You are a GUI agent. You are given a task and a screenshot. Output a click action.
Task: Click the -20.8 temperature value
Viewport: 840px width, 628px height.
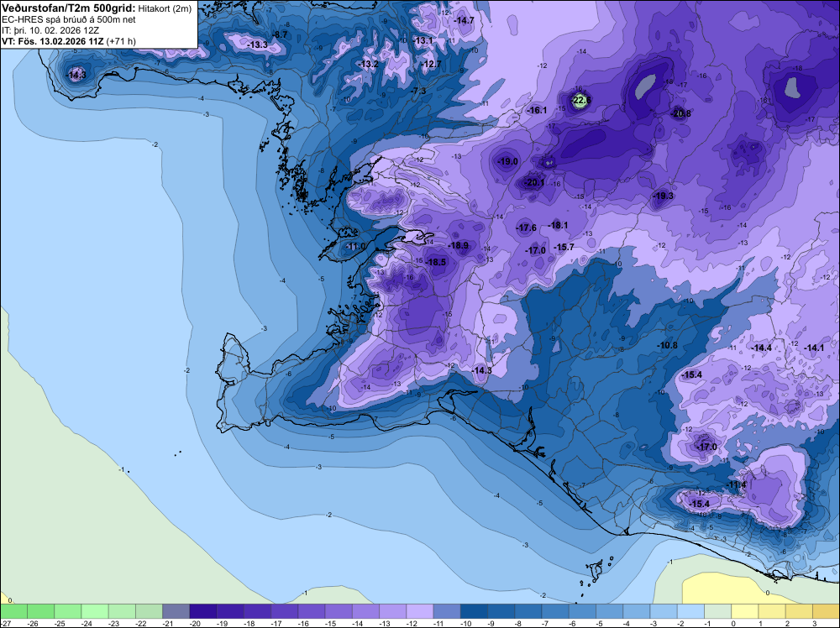click(681, 113)
